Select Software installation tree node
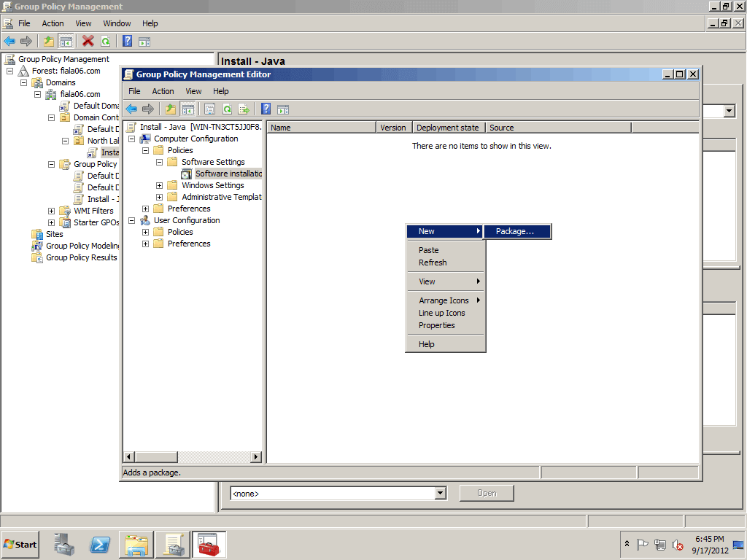Viewport: 747px width, 560px height. coord(228,174)
